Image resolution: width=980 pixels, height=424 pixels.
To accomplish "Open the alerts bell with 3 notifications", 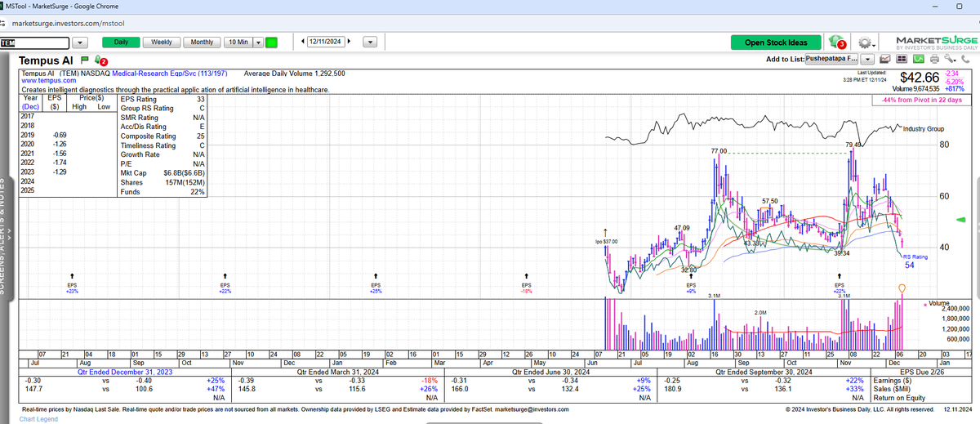I will (836, 42).
